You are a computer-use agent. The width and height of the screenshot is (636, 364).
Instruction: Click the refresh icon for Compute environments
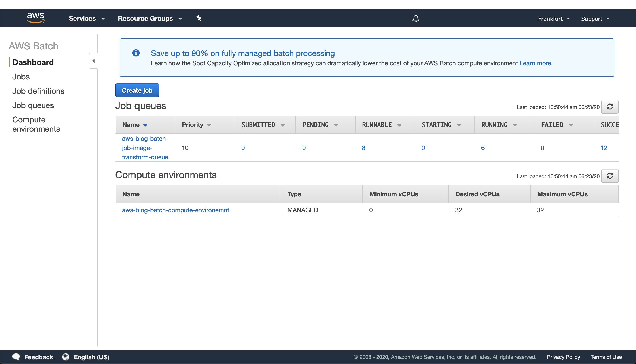point(610,176)
